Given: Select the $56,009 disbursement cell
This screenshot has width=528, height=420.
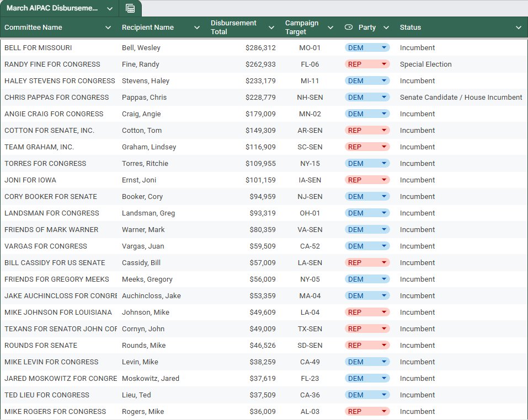Looking at the screenshot, I should (x=243, y=279).
